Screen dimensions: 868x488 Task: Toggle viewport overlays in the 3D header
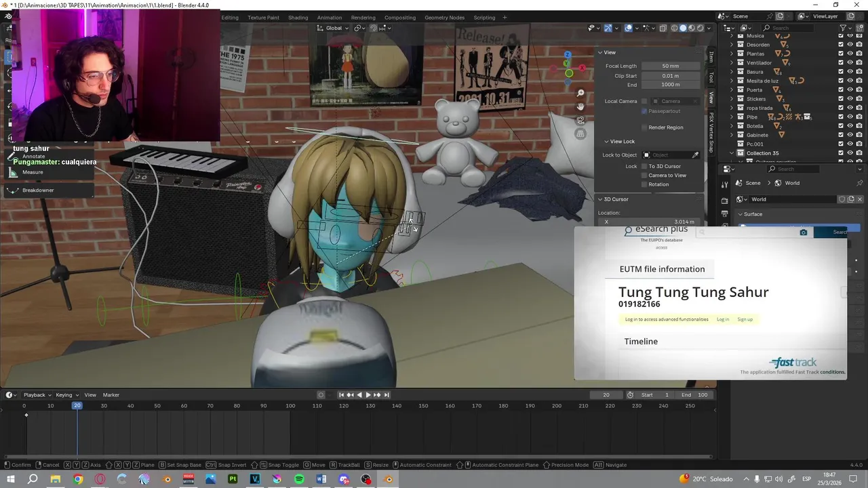click(629, 28)
